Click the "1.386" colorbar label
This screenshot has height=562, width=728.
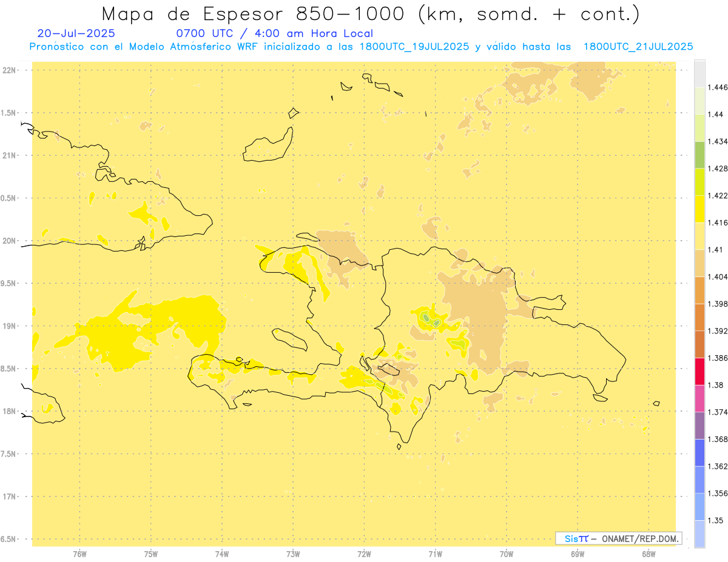coord(717,358)
